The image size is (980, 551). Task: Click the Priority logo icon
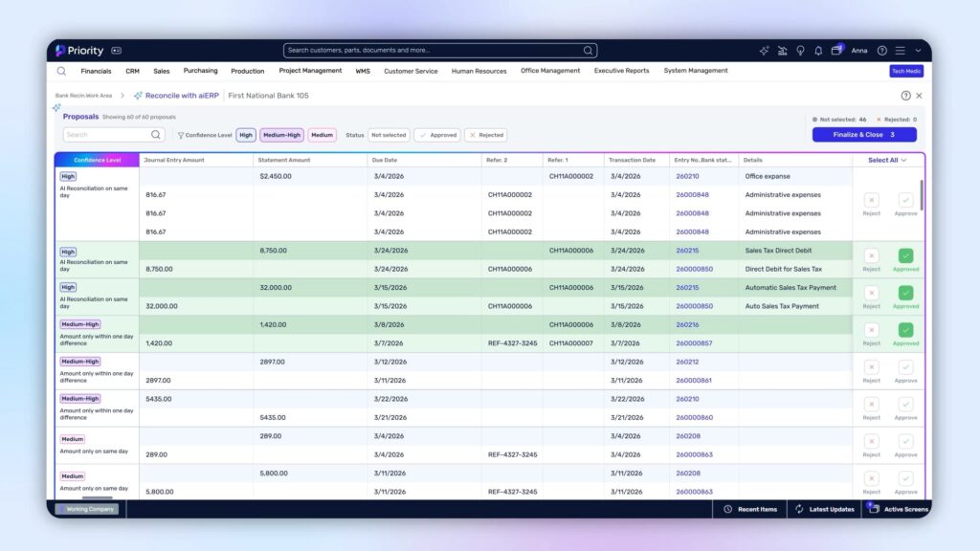[60, 51]
